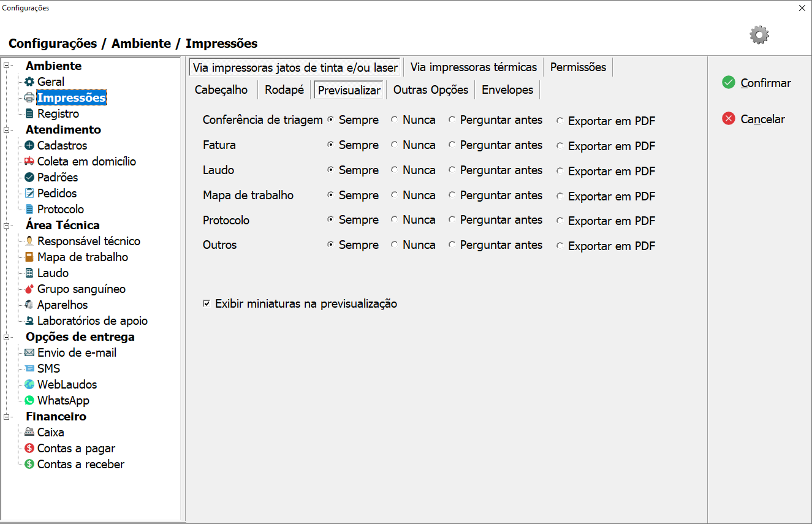Screen dimensions: 812x524
Task: Click the Caixa cash register icon
Action: pyautogui.click(x=29, y=433)
